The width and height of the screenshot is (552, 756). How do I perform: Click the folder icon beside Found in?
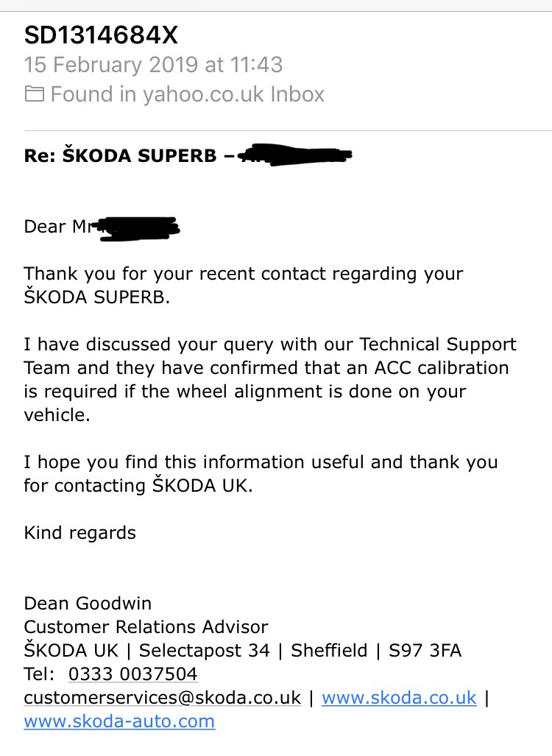(x=34, y=94)
